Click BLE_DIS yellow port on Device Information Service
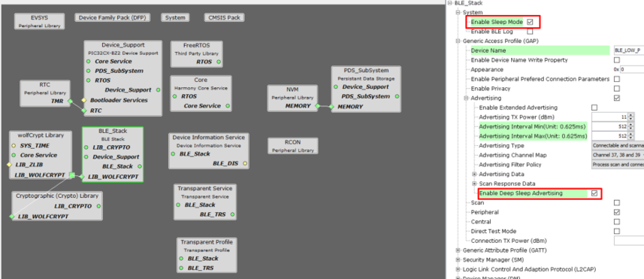Viewport: 644px width, 279px height. pyautogui.click(x=245, y=163)
